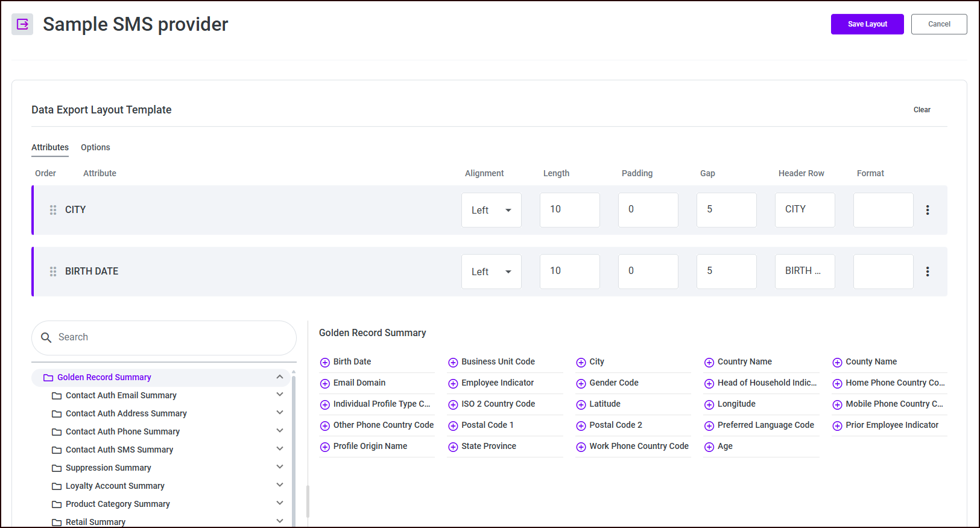Add Age attribute using its plus icon
This screenshot has width=980, height=528.
click(x=709, y=447)
